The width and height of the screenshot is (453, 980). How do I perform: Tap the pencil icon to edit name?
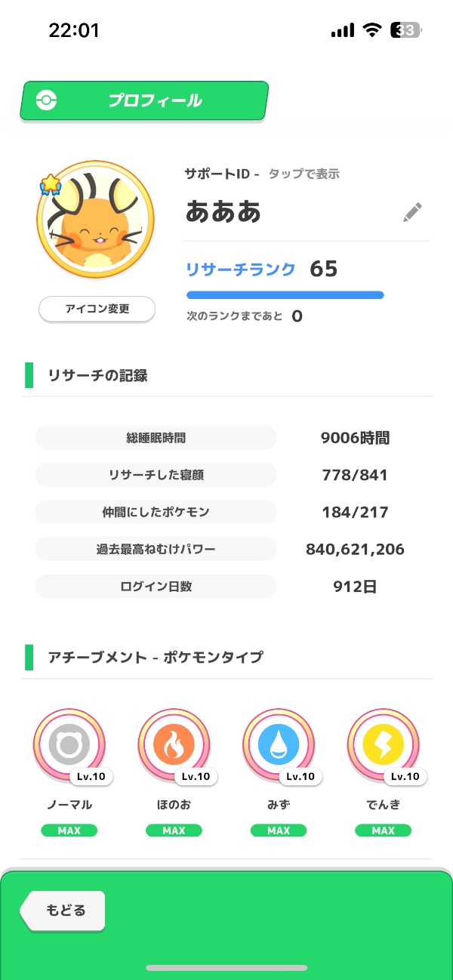(412, 213)
